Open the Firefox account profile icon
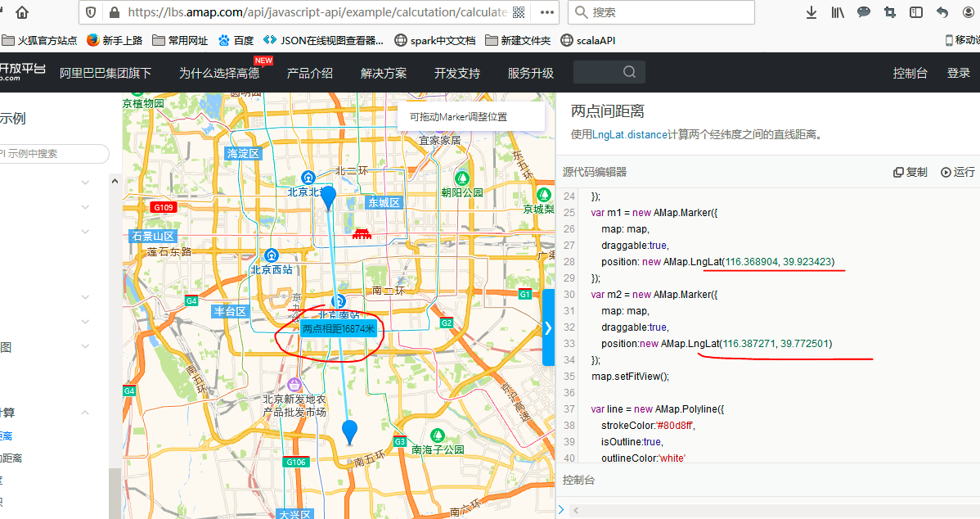The height and width of the screenshot is (519, 980). [x=969, y=12]
